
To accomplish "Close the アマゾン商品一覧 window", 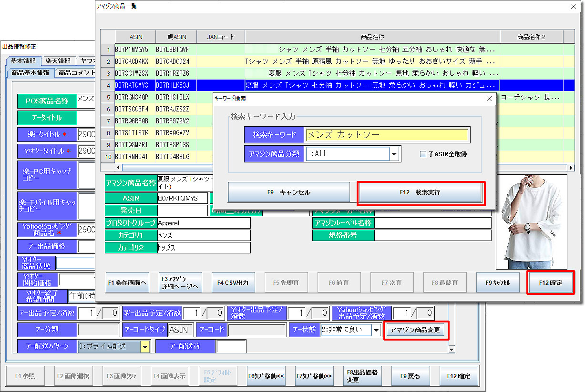I will pos(574,6).
